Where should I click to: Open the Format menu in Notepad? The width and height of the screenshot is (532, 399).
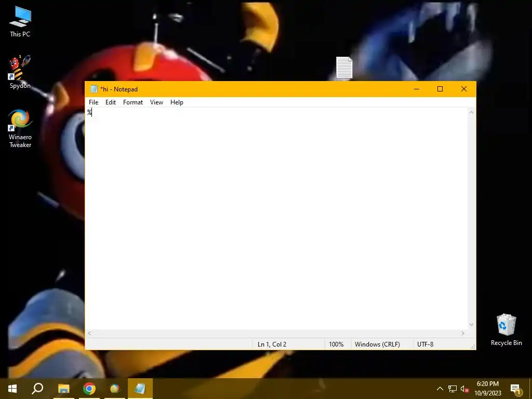click(x=132, y=102)
